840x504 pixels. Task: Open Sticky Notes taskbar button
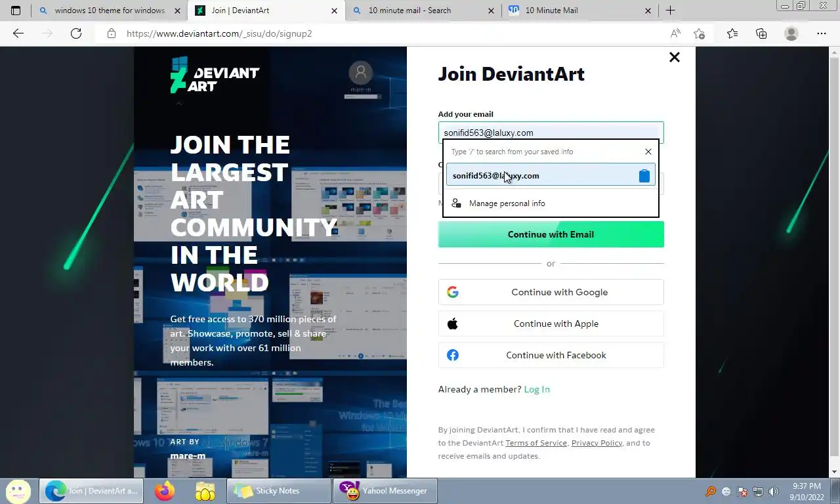coord(279,491)
